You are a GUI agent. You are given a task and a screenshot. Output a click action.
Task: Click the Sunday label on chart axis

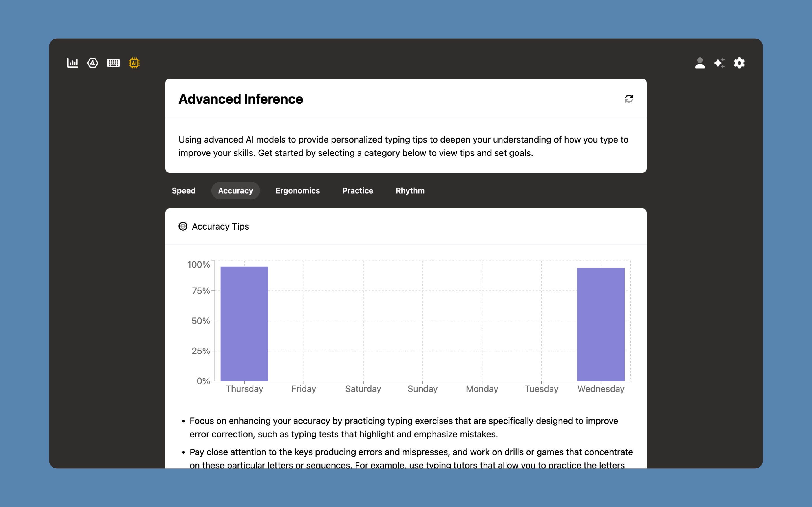tap(422, 389)
